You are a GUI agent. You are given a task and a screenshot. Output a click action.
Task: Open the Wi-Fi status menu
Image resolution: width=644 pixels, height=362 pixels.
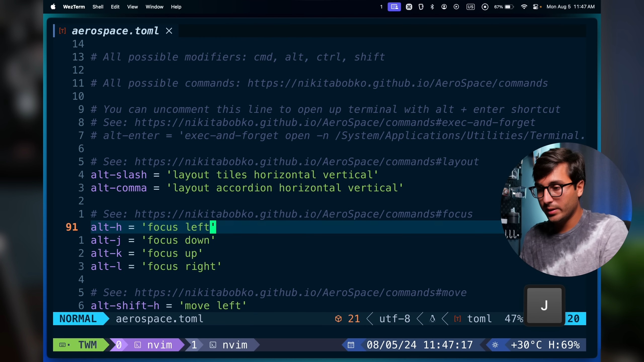[524, 7]
